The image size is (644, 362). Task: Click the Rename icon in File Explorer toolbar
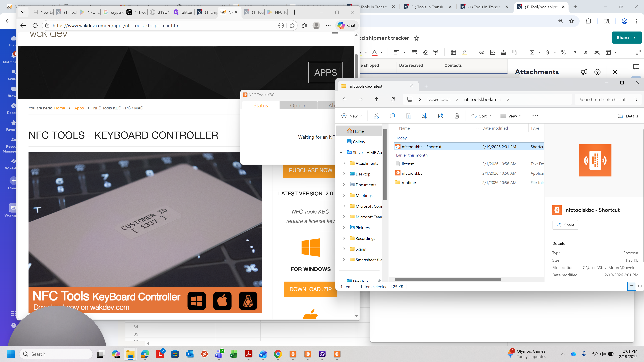(x=424, y=116)
